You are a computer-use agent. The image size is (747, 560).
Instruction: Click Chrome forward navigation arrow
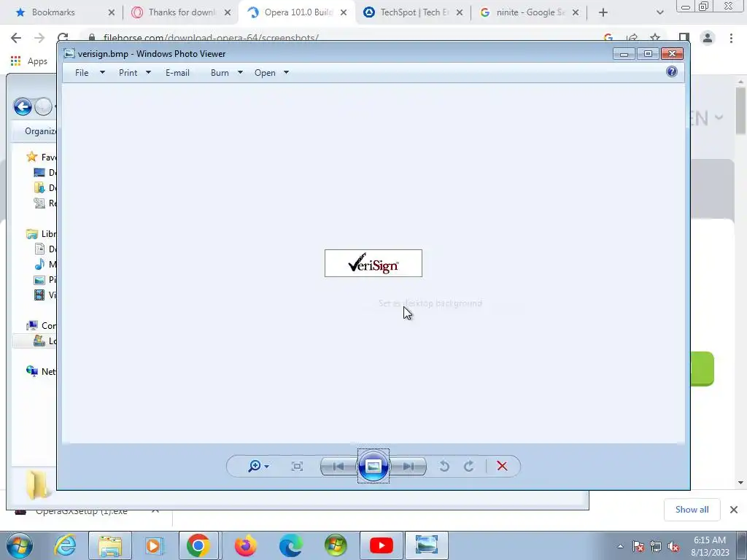pos(39,38)
